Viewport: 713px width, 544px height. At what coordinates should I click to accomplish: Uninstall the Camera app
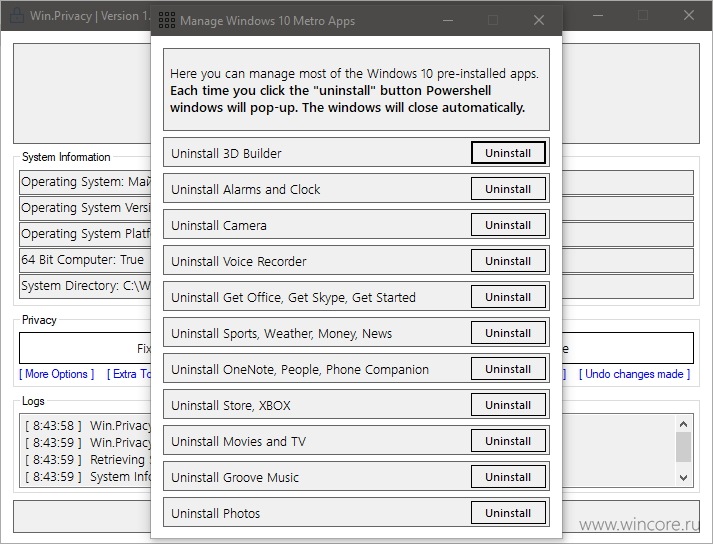coord(508,225)
